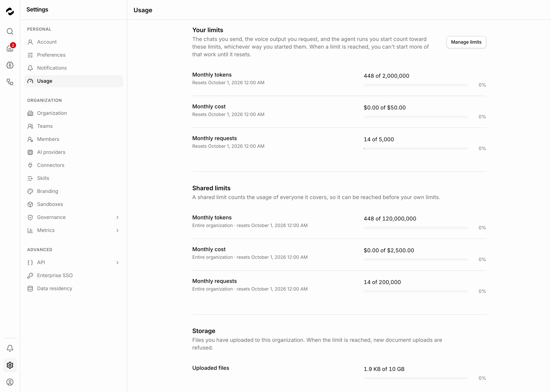This screenshot has width=551, height=392.
Task: Click the Your limits heading
Action: tap(208, 30)
